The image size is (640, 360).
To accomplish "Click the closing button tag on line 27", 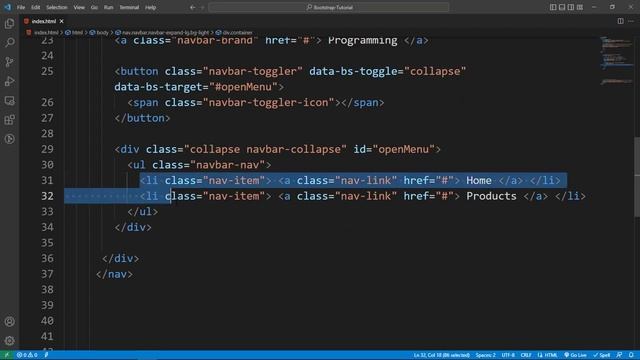I will 142,118.
